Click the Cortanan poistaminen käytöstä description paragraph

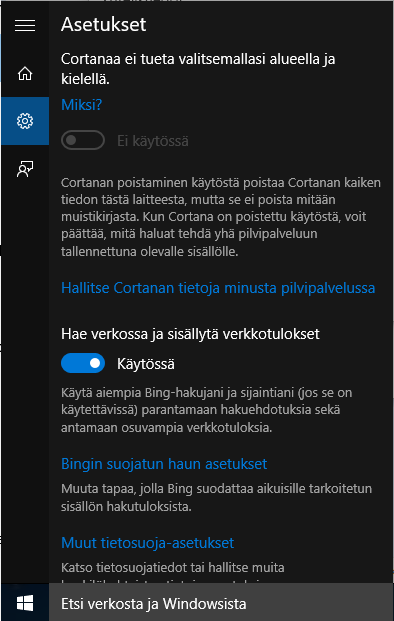click(x=221, y=217)
